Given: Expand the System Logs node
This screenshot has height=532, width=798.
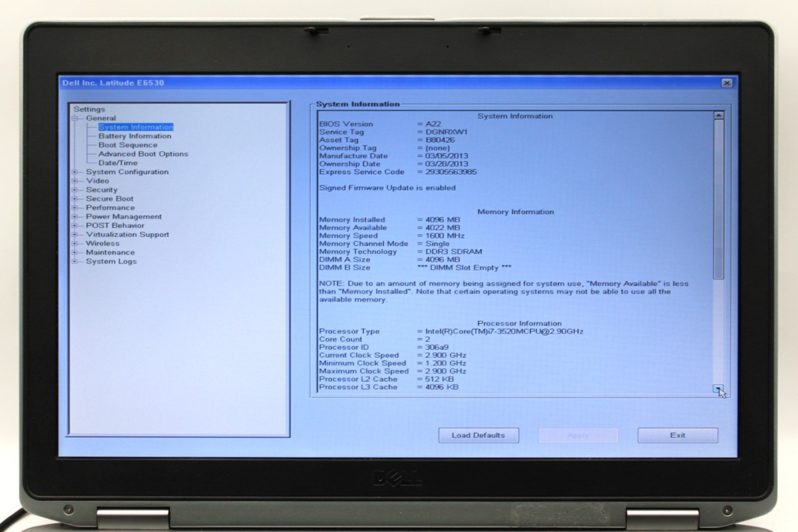Looking at the screenshot, I should pos(75,262).
